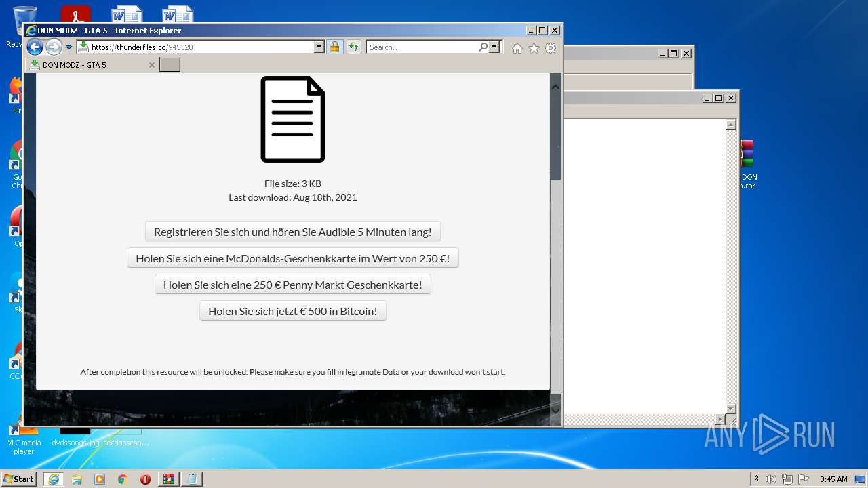Click the Penny Markt Geschenkkarte offer
This screenshot has height=488, width=868.
(x=293, y=285)
